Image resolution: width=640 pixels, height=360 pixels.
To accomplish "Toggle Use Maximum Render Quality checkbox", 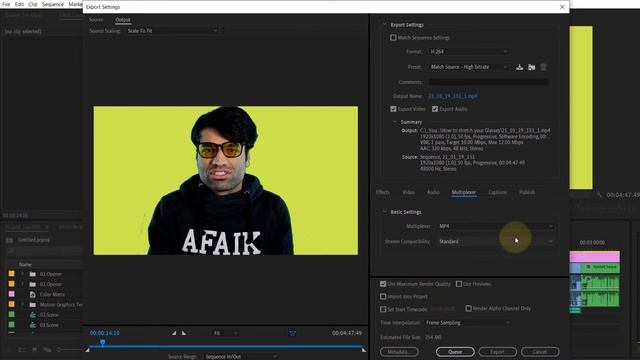I will click(383, 284).
